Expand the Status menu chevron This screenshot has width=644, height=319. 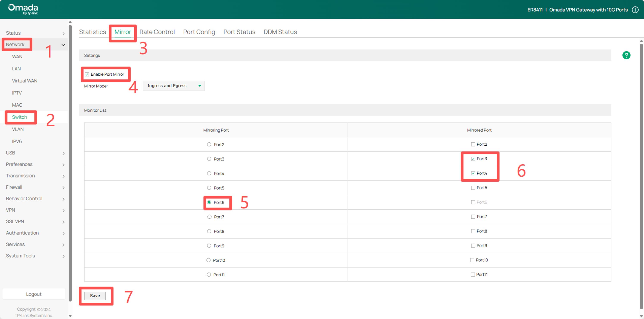click(64, 33)
